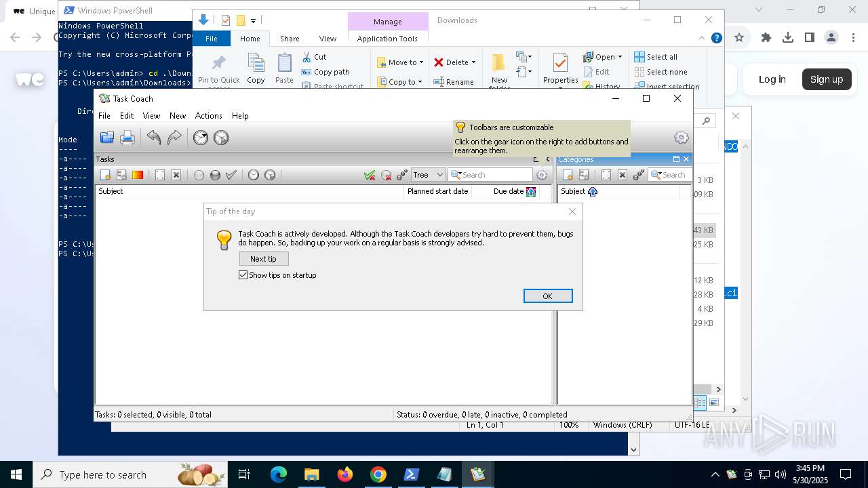This screenshot has height=488, width=868.
Task: Click Rename in File Explorer ribbon
Action: pyautogui.click(x=454, y=82)
